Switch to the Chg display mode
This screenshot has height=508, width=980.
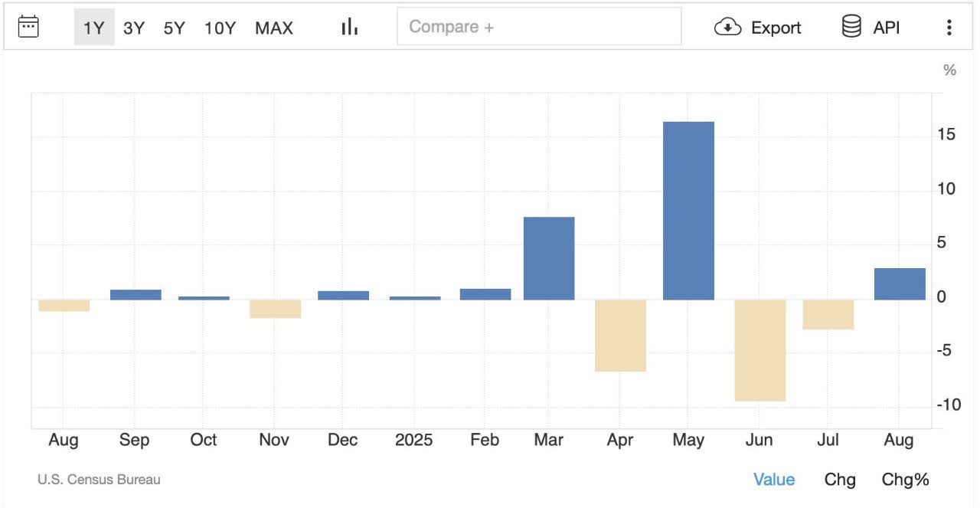tap(840, 480)
